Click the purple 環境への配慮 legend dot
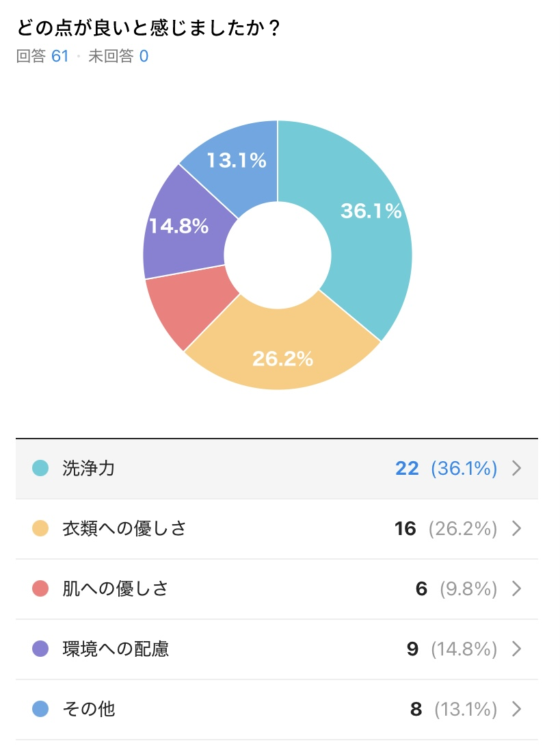Image resolution: width=560 pixels, height=754 pixels. 40,649
